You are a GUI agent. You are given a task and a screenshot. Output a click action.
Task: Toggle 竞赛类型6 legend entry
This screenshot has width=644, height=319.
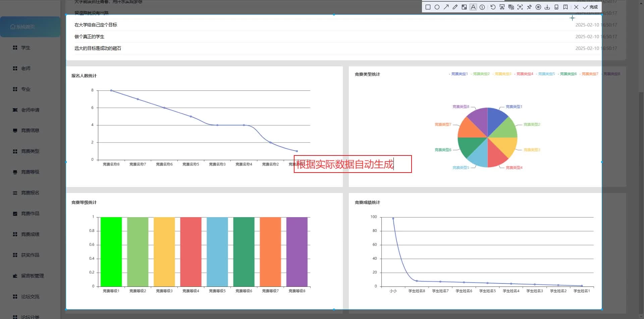pos(568,74)
